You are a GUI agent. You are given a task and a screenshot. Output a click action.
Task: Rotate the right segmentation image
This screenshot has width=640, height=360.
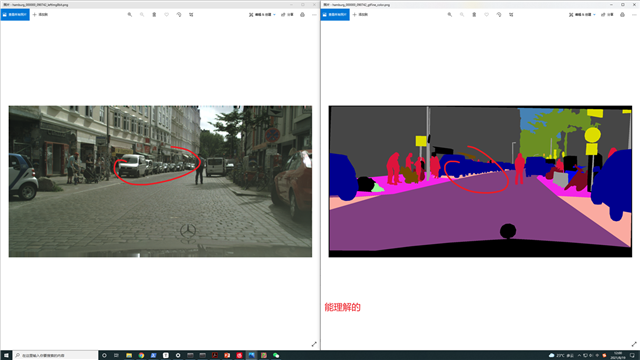pyautogui.click(x=499, y=15)
